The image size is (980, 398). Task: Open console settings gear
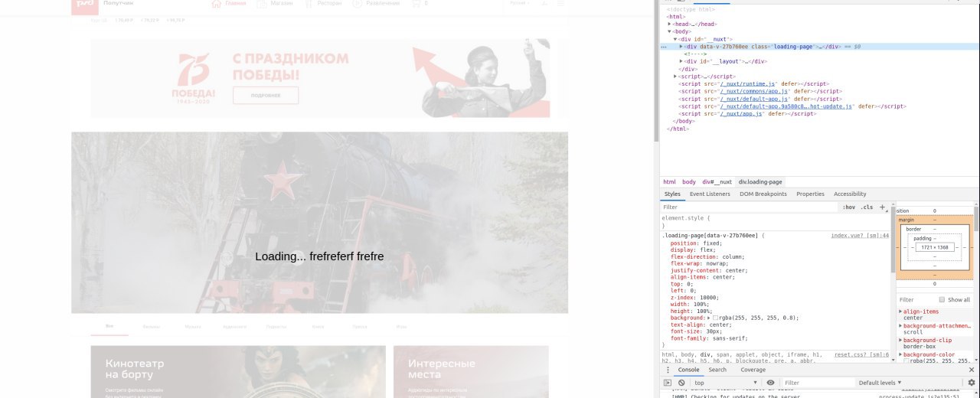(x=972, y=383)
